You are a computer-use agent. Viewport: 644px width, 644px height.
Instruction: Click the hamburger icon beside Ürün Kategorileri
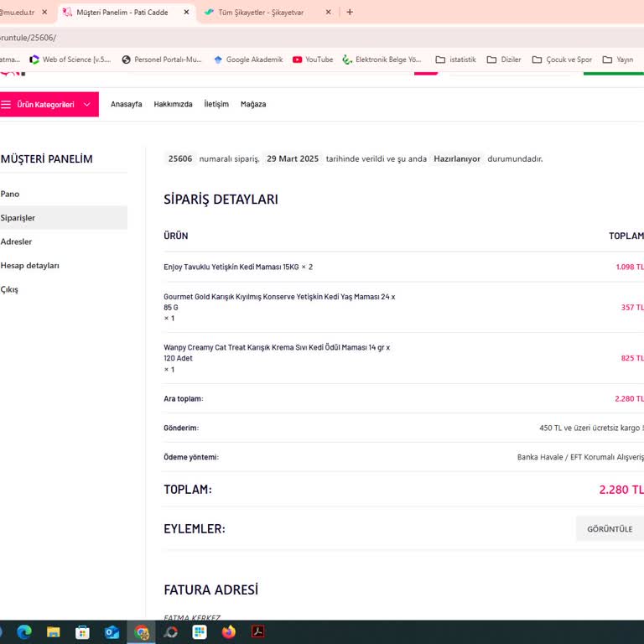6,105
